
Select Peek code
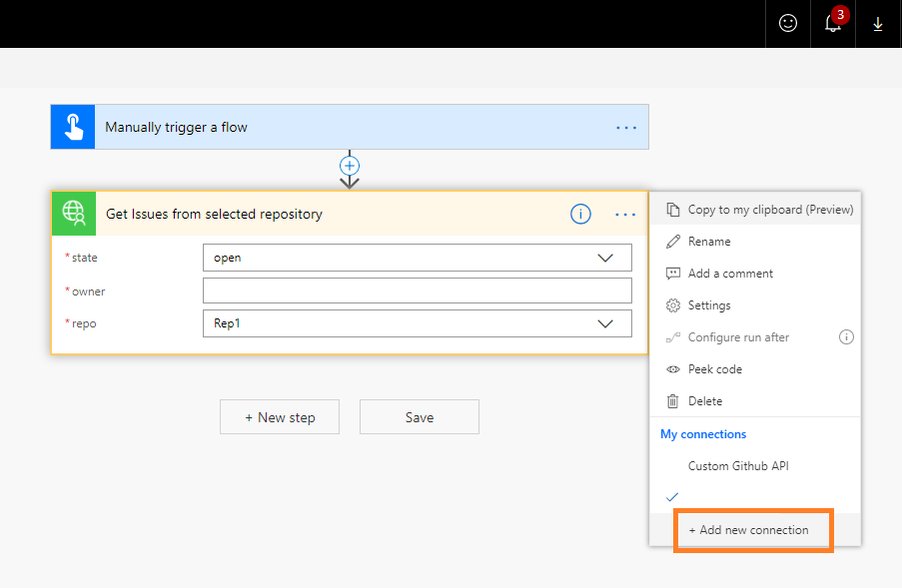click(x=755, y=369)
